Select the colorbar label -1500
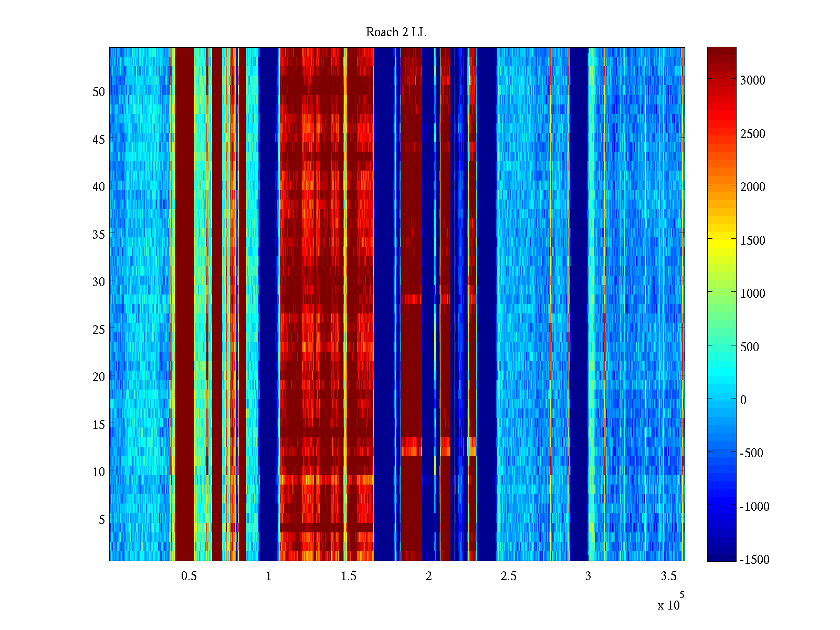840x630 pixels. pyautogui.click(x=754, y=560)
